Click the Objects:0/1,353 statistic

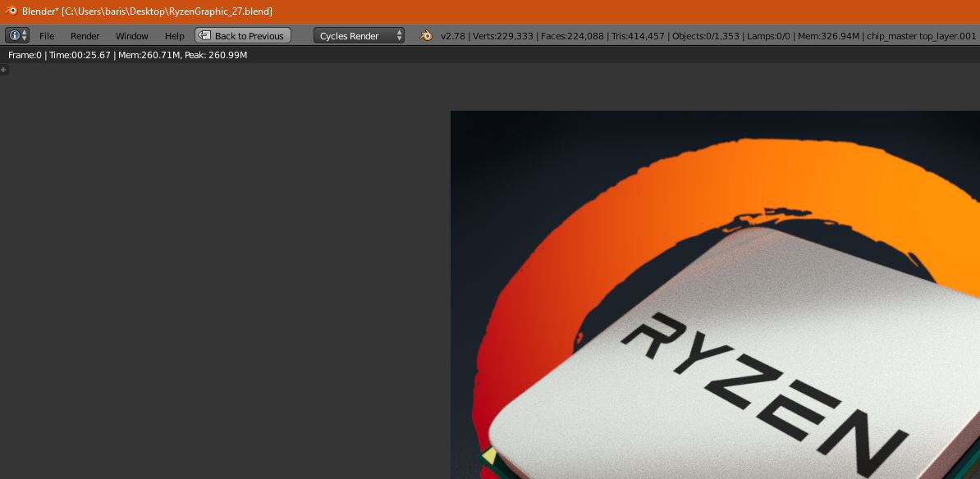(x=706, y=36)
